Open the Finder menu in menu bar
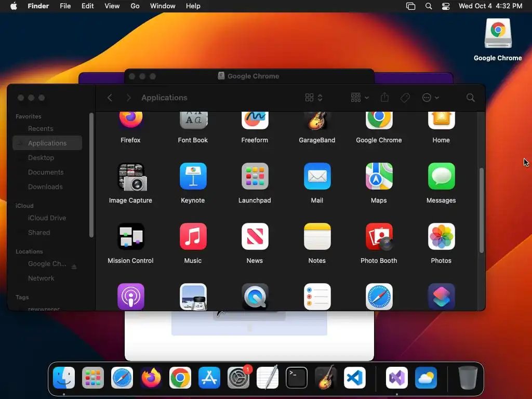Image resolution: width=532 pixels, height=399 pixels. point(38,6)
